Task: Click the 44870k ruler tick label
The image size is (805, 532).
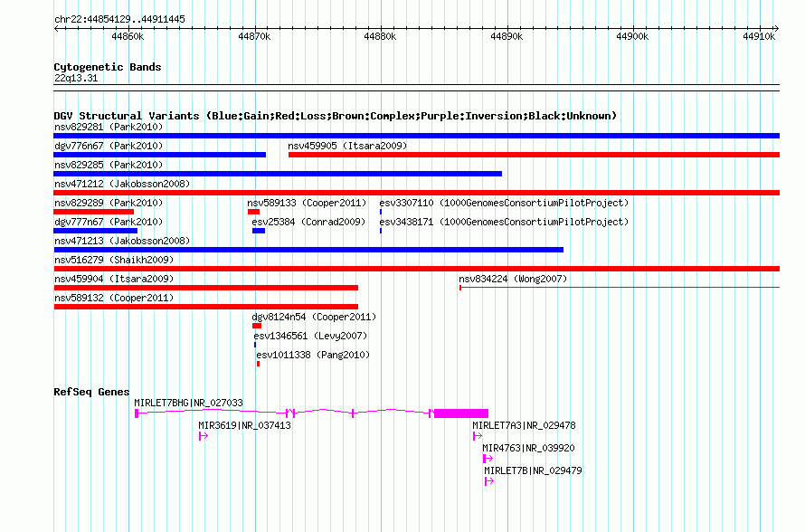Action: (x=254, y=36)
